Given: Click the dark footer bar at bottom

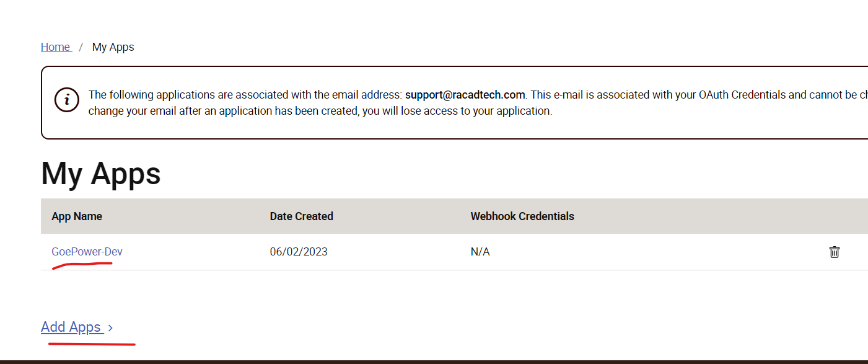Looking at the screenshot, I should (434, 362).
